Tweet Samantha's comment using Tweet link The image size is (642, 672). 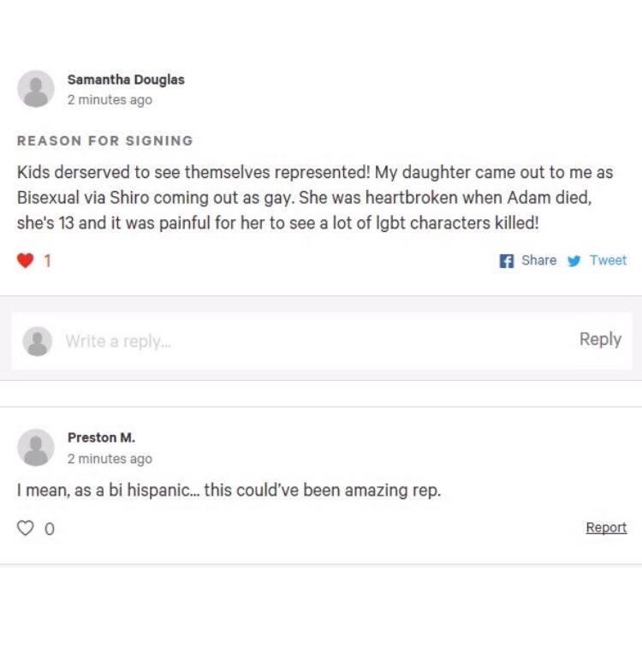coord(608,260)
